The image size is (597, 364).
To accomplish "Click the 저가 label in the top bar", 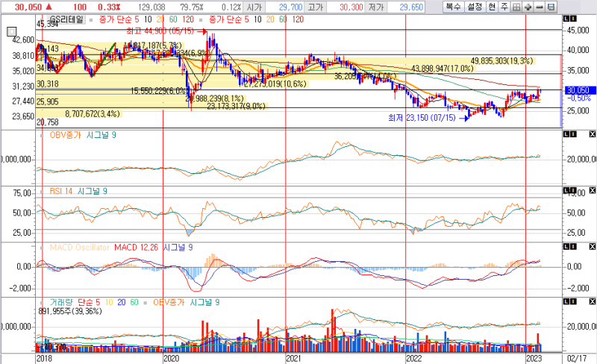I will point(376,7).
